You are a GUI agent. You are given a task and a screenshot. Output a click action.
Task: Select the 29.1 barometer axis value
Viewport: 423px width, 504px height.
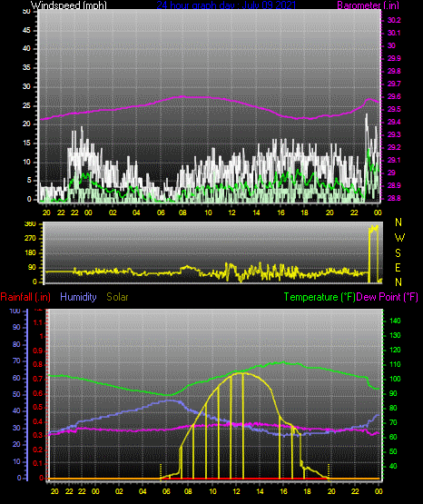[394, 160]
